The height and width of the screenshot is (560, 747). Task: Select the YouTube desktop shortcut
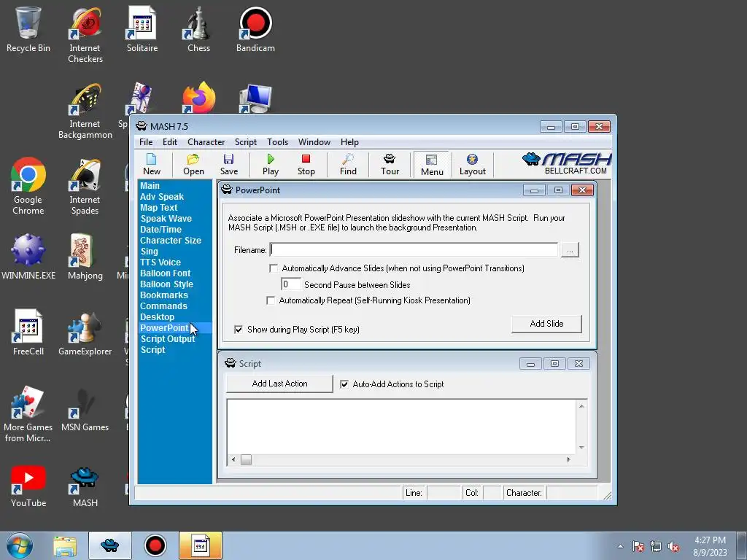[28, 486]
